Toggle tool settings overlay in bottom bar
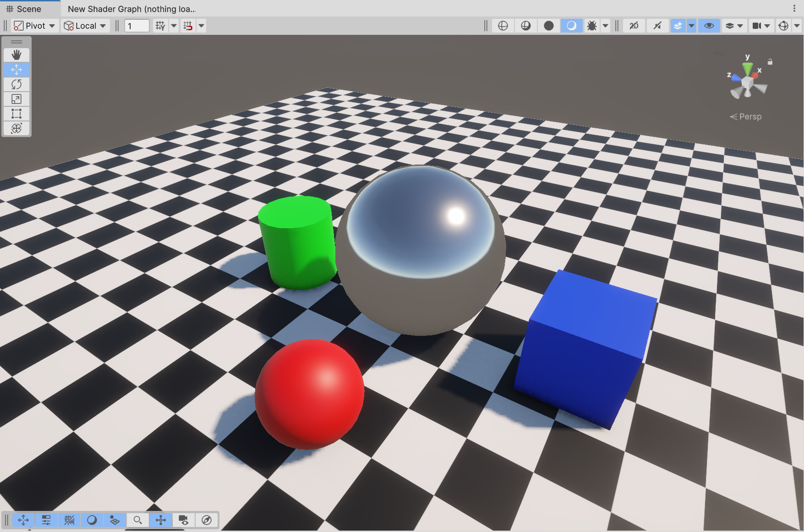 pos(46,520)
